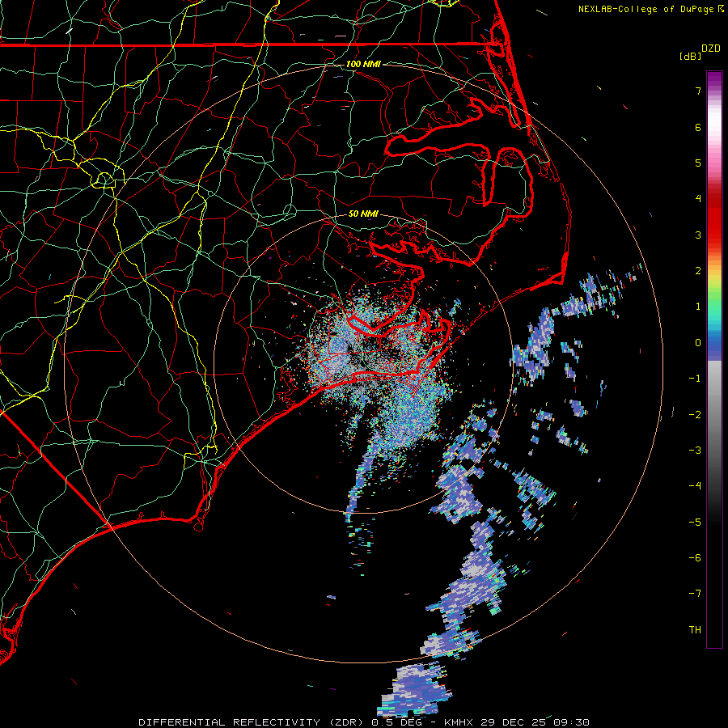The width and height of the screenshot is (728, 728).
Task: Select the "-1" value on the dB scale
Action: click(695, 379)
